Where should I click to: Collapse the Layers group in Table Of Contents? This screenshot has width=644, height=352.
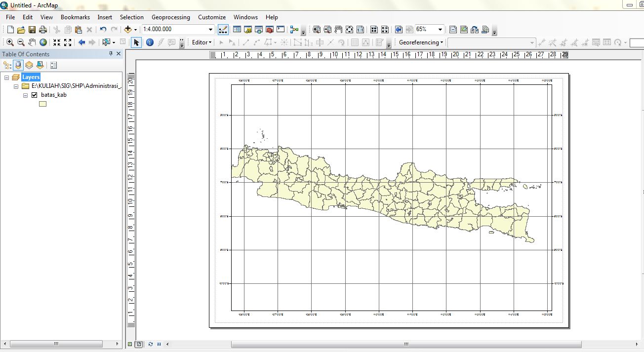6,77
